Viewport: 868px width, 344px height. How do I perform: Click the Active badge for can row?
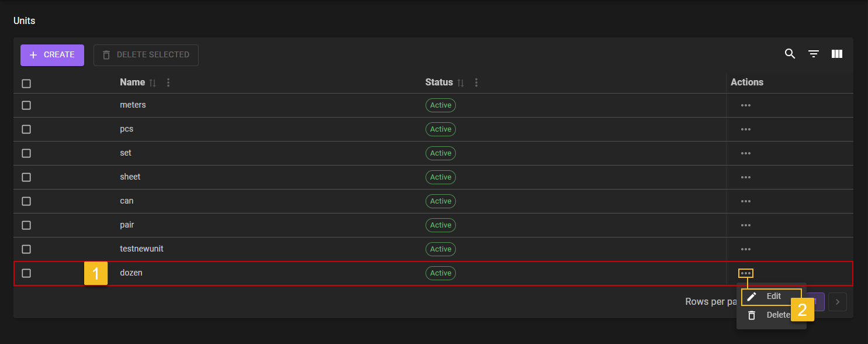[440, 201]
